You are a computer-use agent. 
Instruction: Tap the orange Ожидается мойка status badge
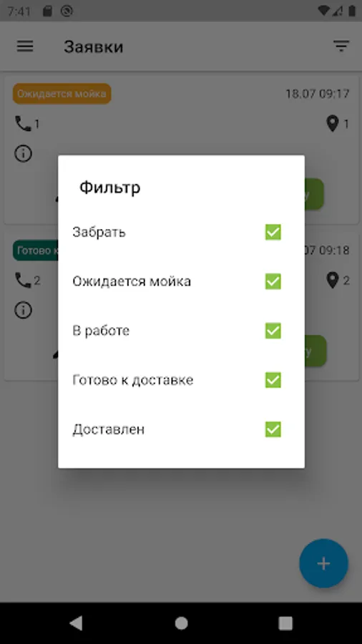(x=62, y=94)
